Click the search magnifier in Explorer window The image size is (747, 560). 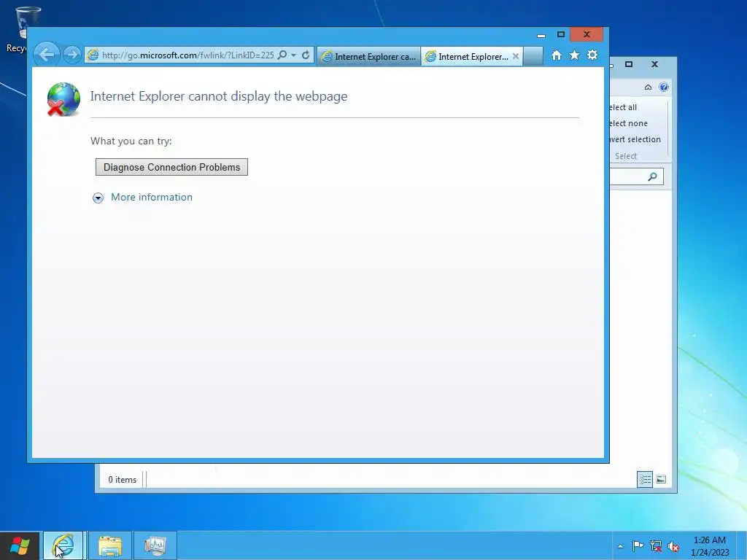(653, 176)
